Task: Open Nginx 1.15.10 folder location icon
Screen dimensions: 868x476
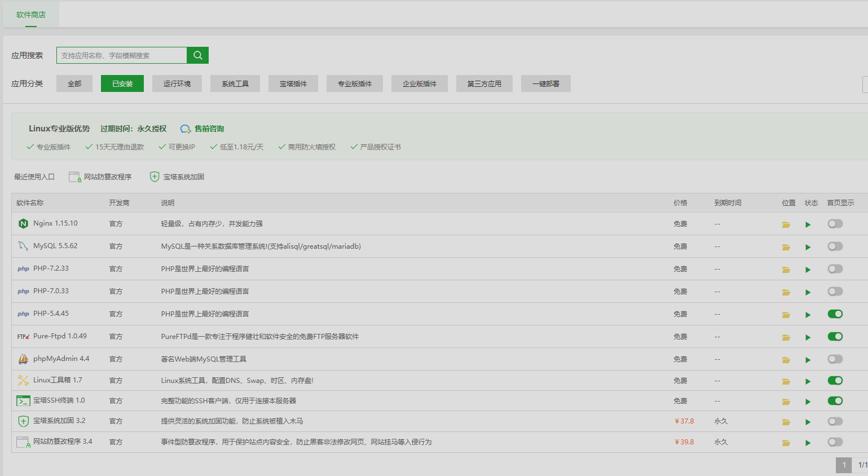Action: click(786, 224)
